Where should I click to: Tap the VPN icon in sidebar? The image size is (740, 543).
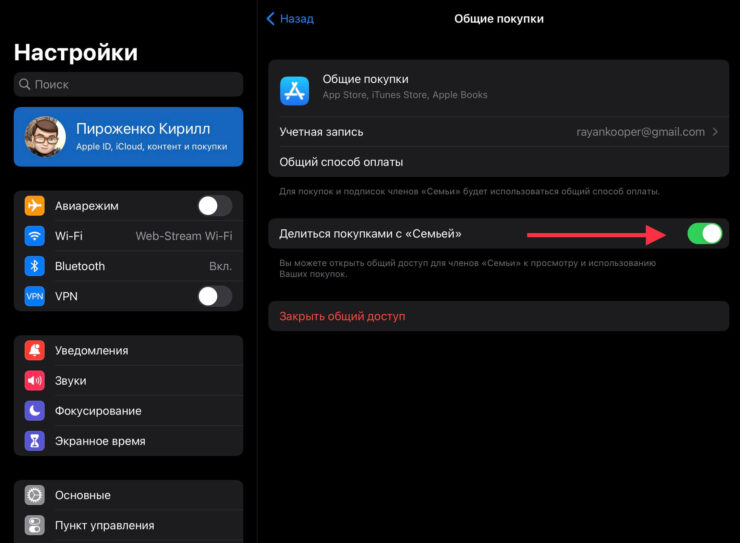click(x=36, y=296)
